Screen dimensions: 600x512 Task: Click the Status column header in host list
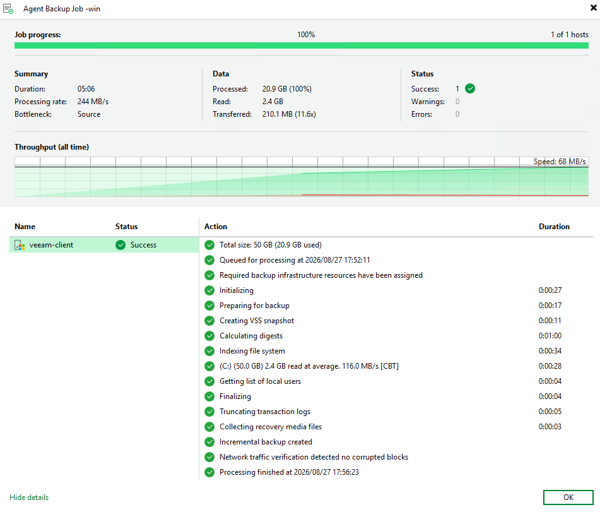click(126, 227)
